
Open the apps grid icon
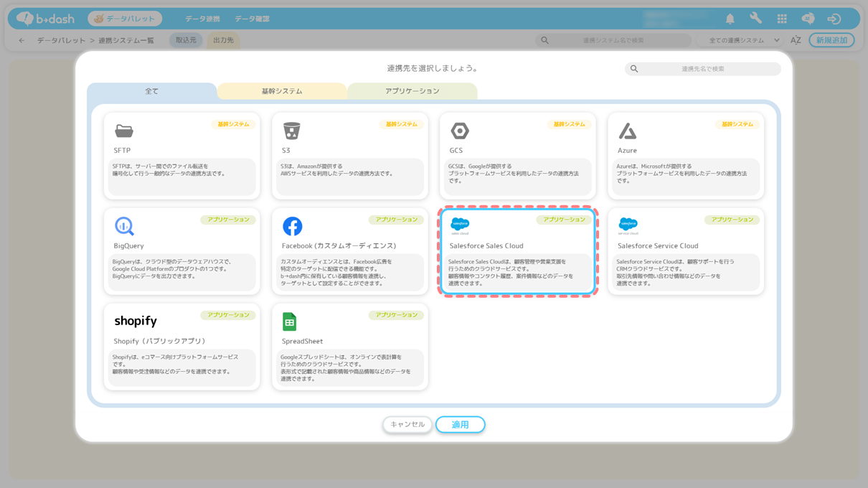[x=782, y=19]
